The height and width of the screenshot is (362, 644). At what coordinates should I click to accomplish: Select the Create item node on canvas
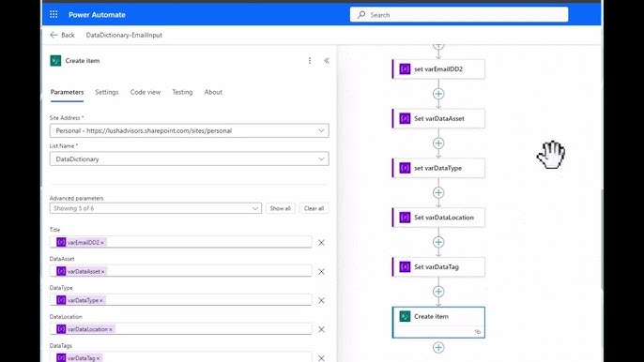pos(438,323)
